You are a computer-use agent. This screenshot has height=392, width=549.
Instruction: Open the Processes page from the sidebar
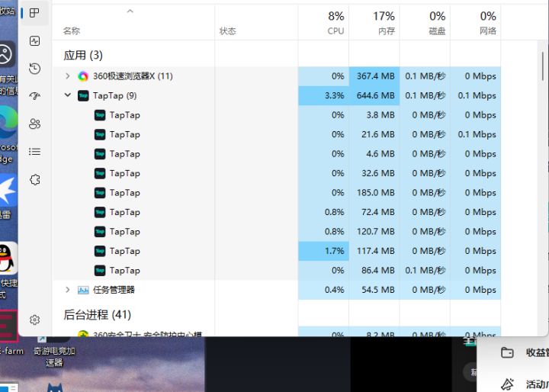tap(34, 13)
